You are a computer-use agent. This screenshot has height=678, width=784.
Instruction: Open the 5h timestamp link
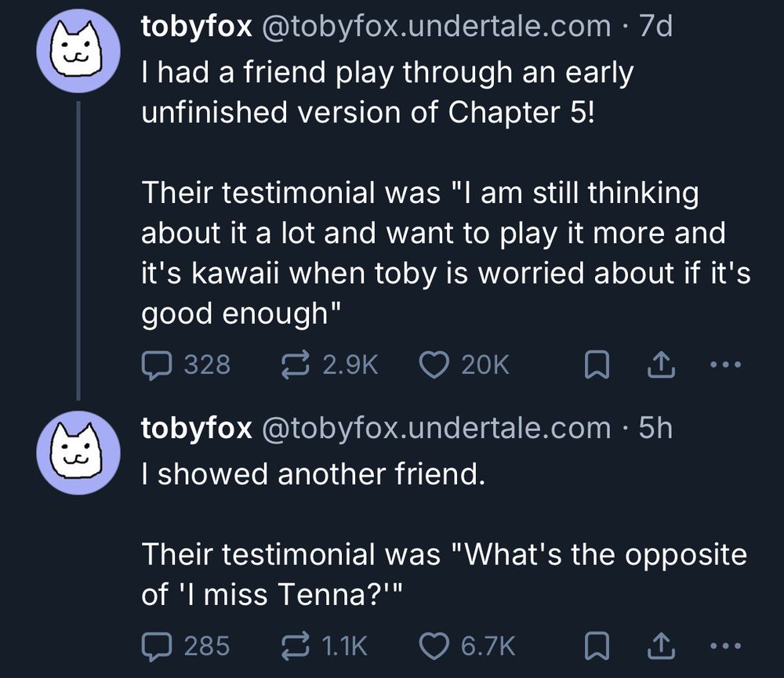(x=655, y=428)
